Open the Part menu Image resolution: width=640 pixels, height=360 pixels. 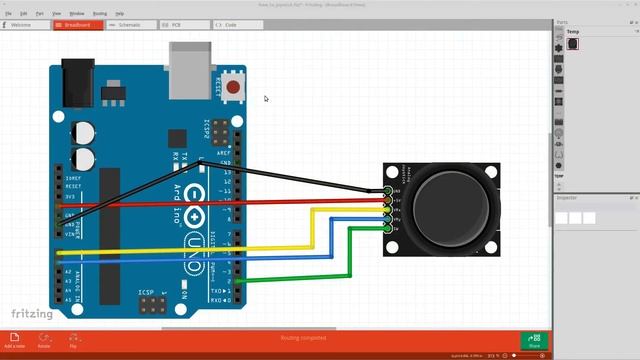coord(40,13)
